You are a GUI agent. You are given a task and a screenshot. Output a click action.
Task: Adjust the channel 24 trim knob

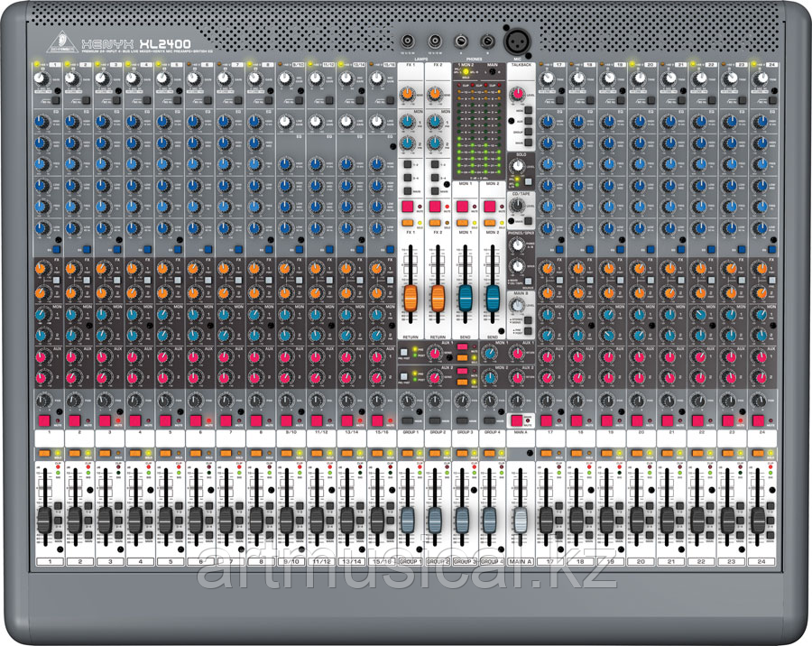tap(763, 78)
